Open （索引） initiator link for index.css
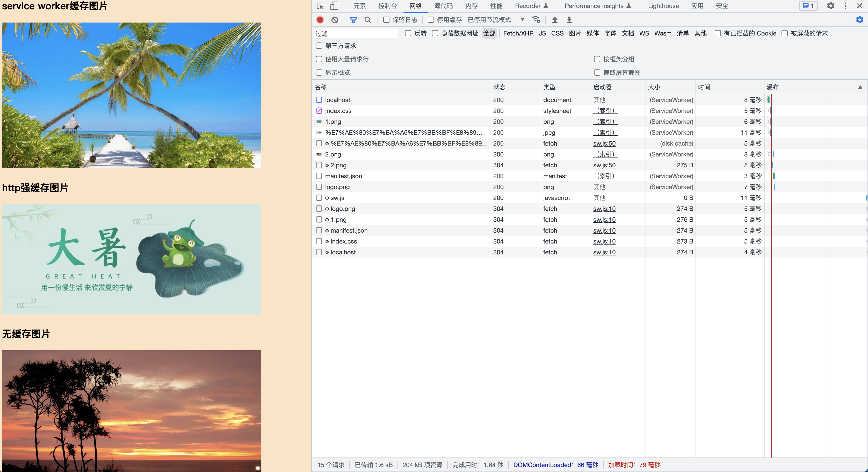The image size is (868, 472). (x=605, y=111)
